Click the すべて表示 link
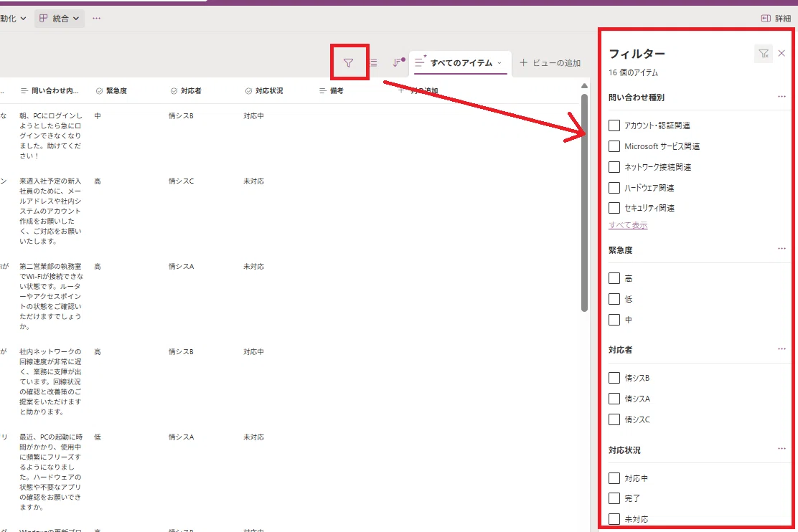This screenshot has height=532, width=798. pyautogui.click(x=628, y=225)
